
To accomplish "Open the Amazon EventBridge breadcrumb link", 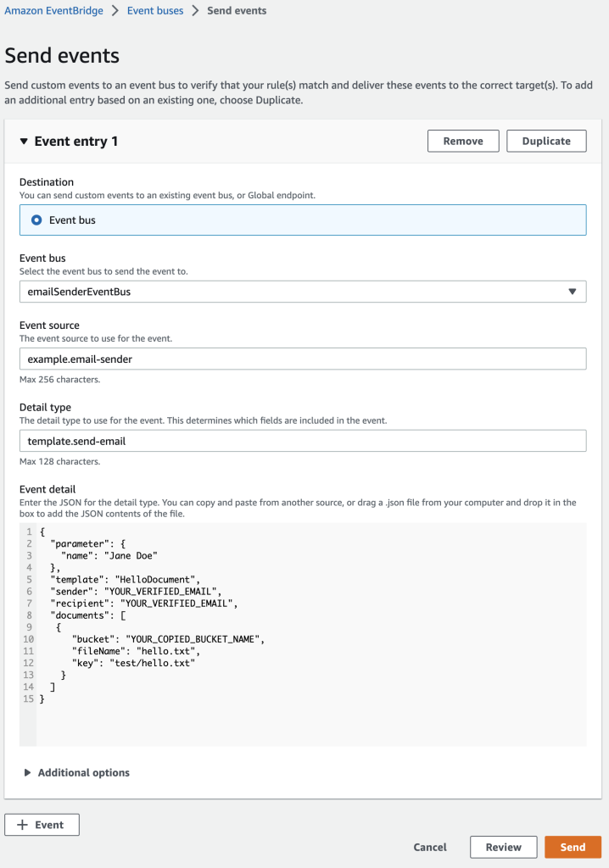I will pos(53,10).
